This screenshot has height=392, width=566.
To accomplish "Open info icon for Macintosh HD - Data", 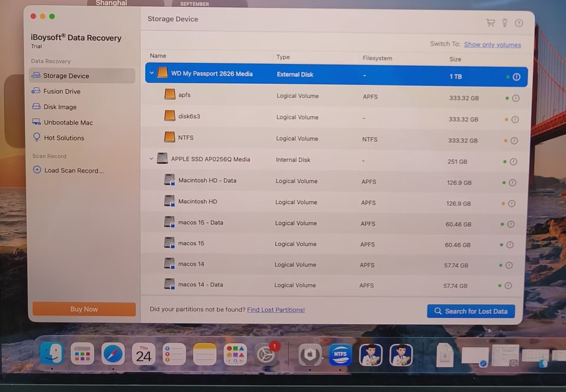I will [x=512, y=183].
